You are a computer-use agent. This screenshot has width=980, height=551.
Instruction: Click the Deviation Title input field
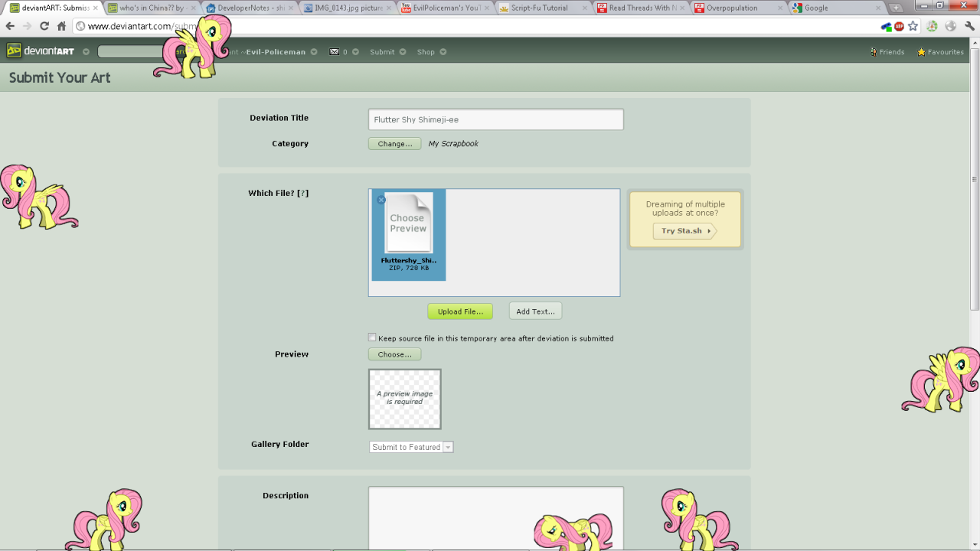point(495,119)
